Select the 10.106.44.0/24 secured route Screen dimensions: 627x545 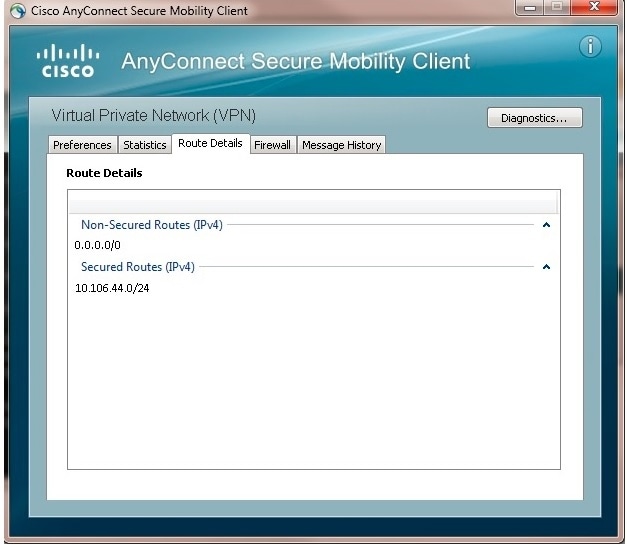pos(112,288)
